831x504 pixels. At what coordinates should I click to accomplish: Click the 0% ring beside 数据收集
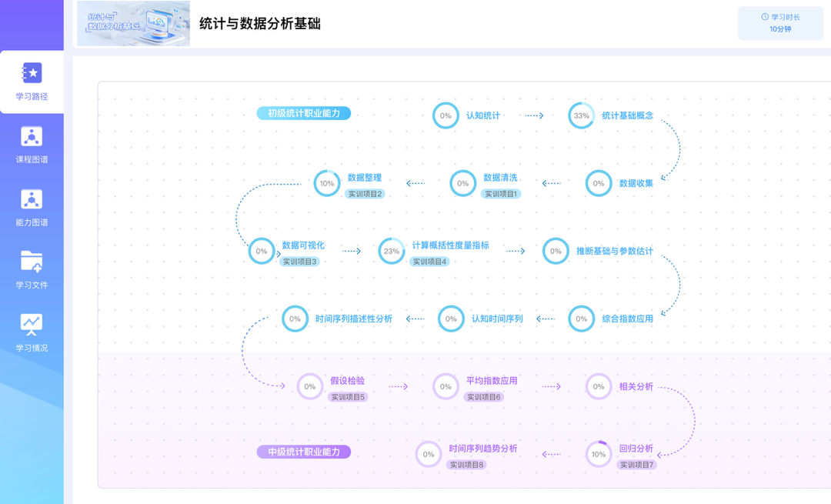(x=599, y=183)
